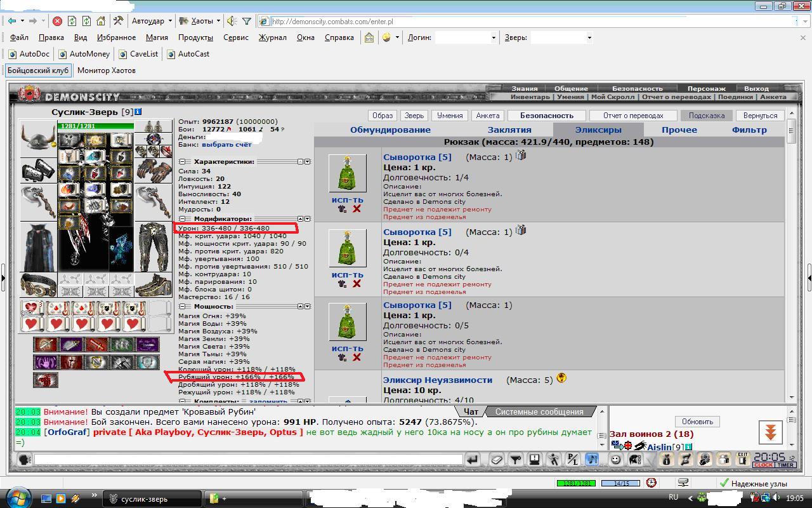Click the P/L chat mode icon
Screen dimensions: 812x508
[x=572, y=459]
